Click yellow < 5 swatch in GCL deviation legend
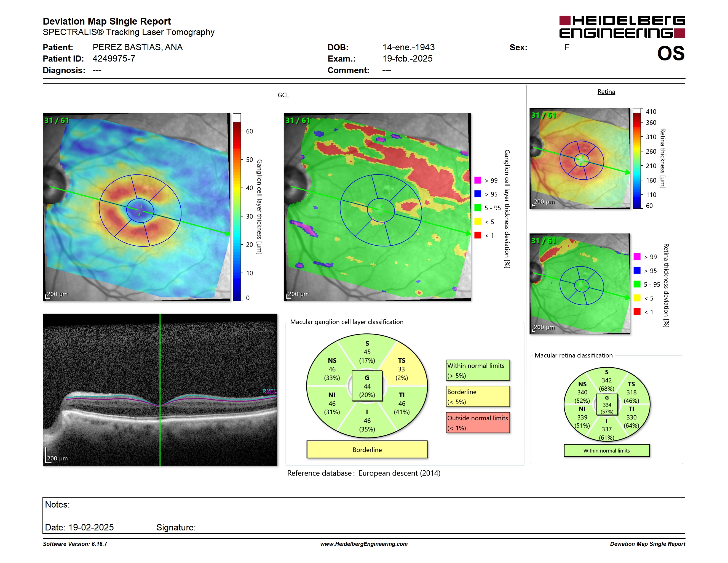 (478, 221)
